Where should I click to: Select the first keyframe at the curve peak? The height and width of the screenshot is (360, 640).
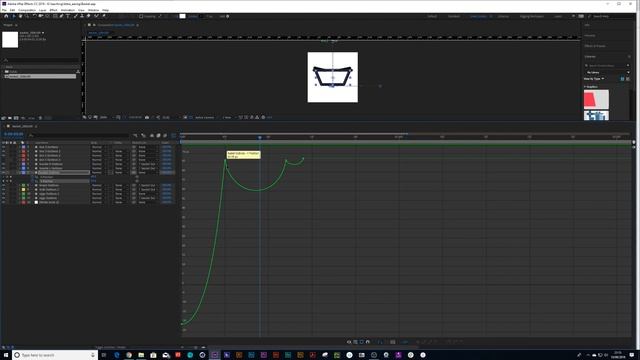pos(225,160)
